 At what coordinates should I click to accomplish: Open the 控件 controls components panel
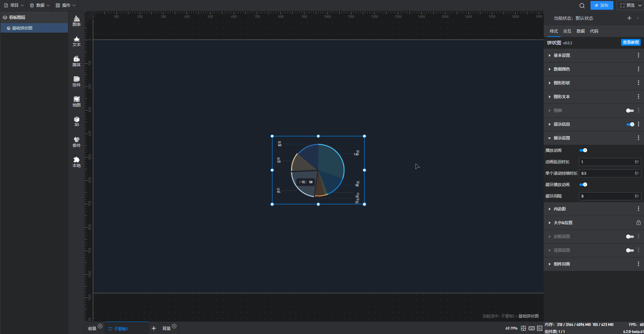(76, 82)
